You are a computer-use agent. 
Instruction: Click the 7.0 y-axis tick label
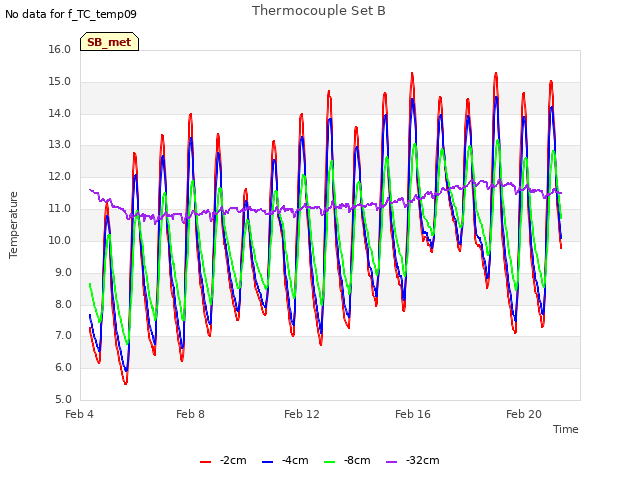[63, 336]
